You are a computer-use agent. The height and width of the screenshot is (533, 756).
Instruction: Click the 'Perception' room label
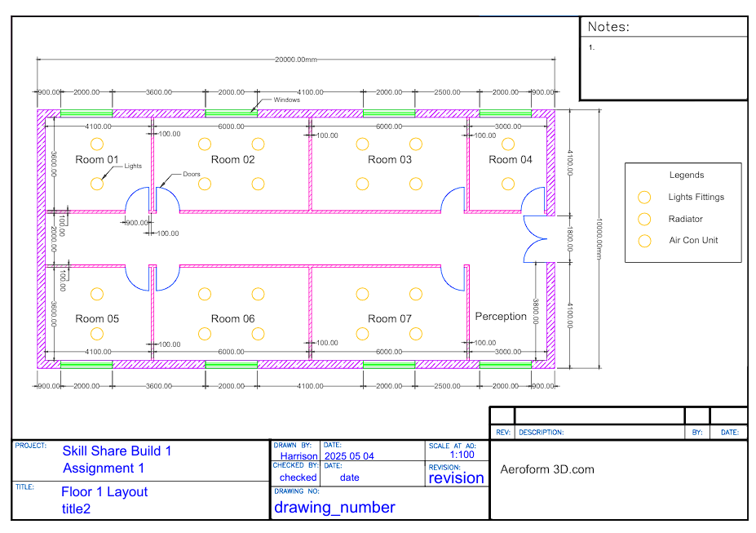[501, 317]
